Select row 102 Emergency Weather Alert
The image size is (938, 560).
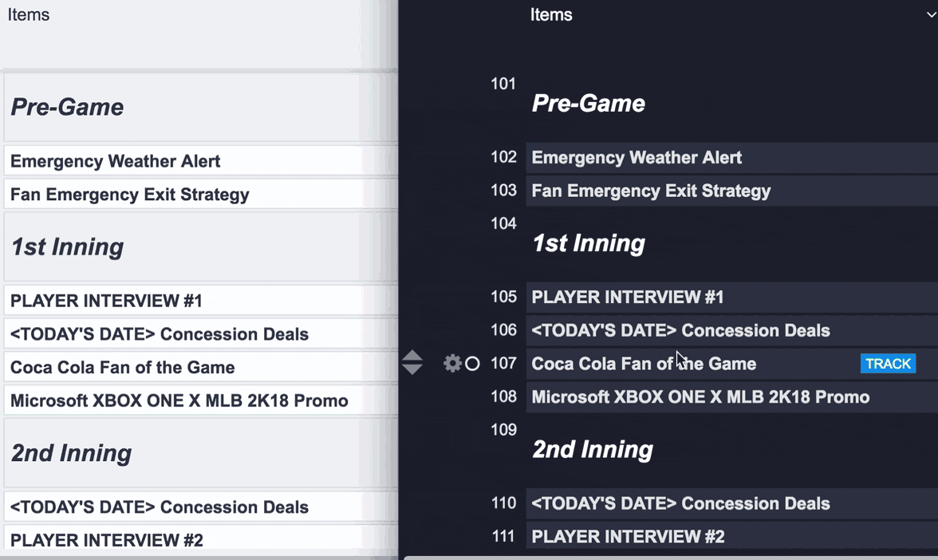pyautogui.click(x=636, y=158)
